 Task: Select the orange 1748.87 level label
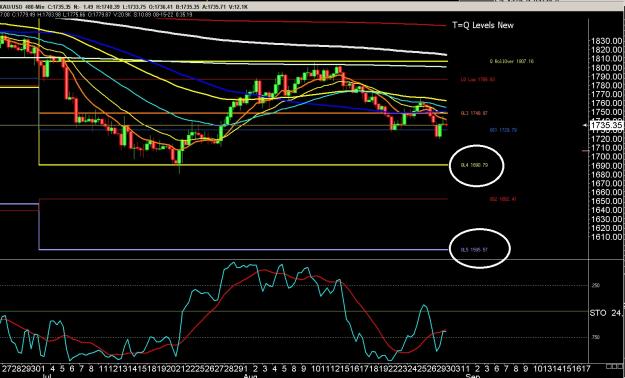474,113
